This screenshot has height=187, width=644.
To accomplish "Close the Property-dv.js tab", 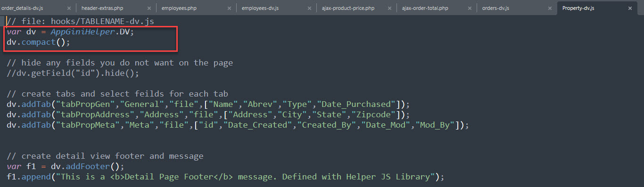I will pos(630,8).
